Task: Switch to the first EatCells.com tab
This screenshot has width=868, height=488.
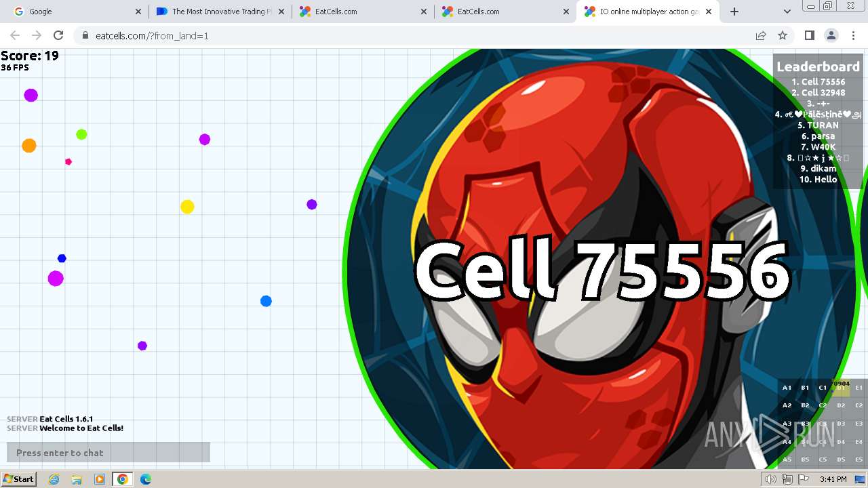Action: tap(363, 12)
